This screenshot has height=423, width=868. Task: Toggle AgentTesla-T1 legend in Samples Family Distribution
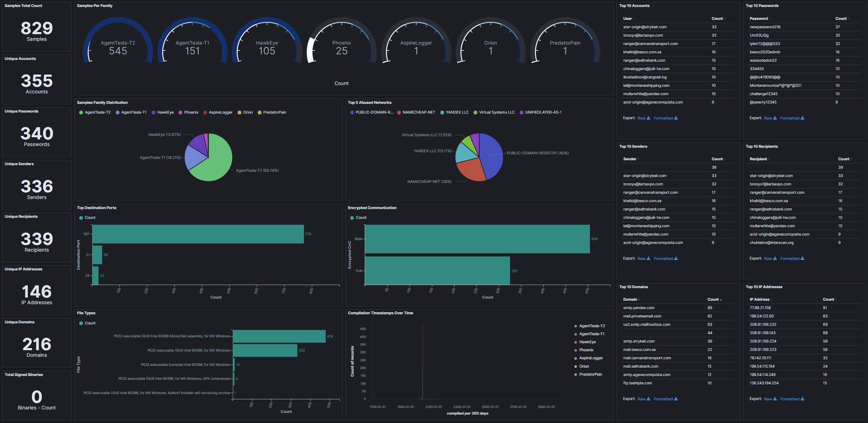(x=131, y=112)
